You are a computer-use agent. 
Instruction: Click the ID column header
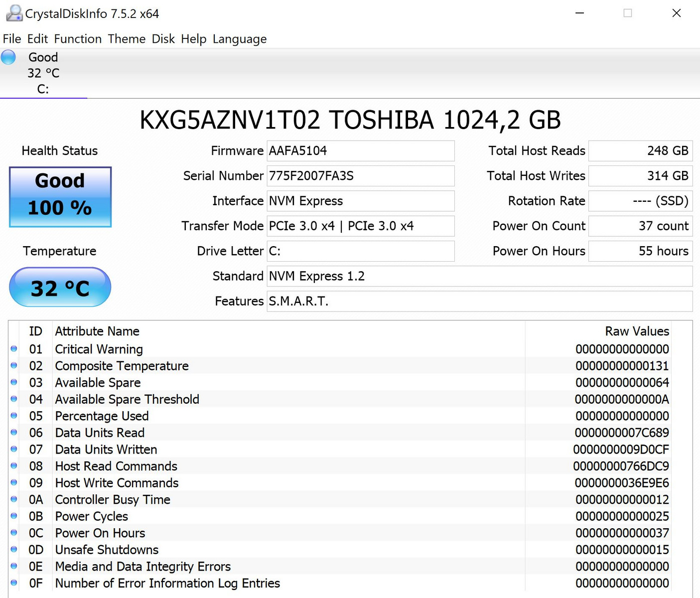pos(35,331)
